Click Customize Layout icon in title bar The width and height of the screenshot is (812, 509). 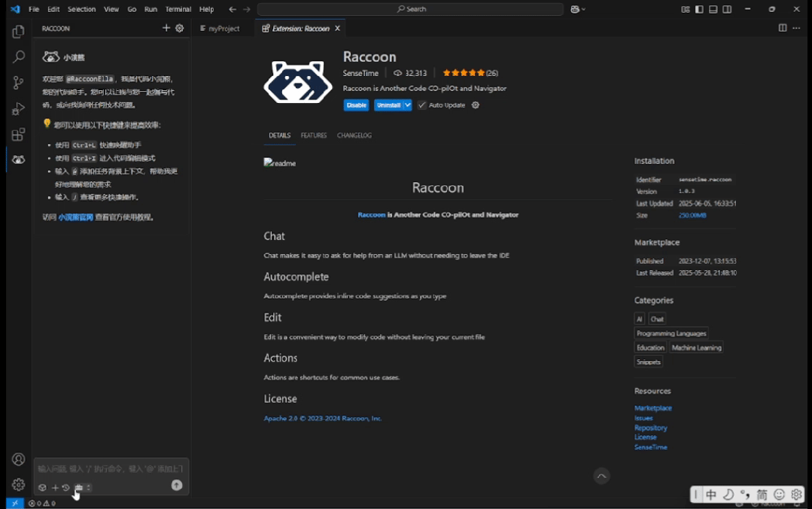pyautogui.click(x=685, y=9)
